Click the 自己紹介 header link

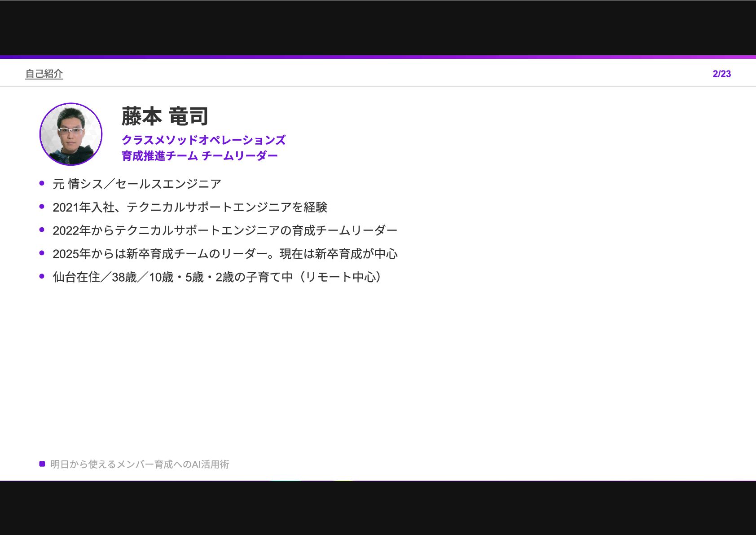pyautogui.click(x=44, y=74)
